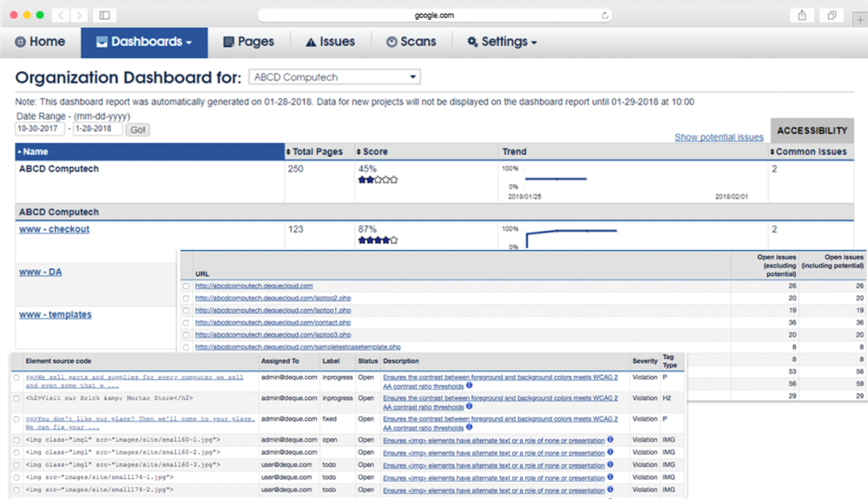This screenshot has height=499, width=868.
Task: Select the Brick & Mortar h2 issue checkbox
Action: click(x=16, y=398)
